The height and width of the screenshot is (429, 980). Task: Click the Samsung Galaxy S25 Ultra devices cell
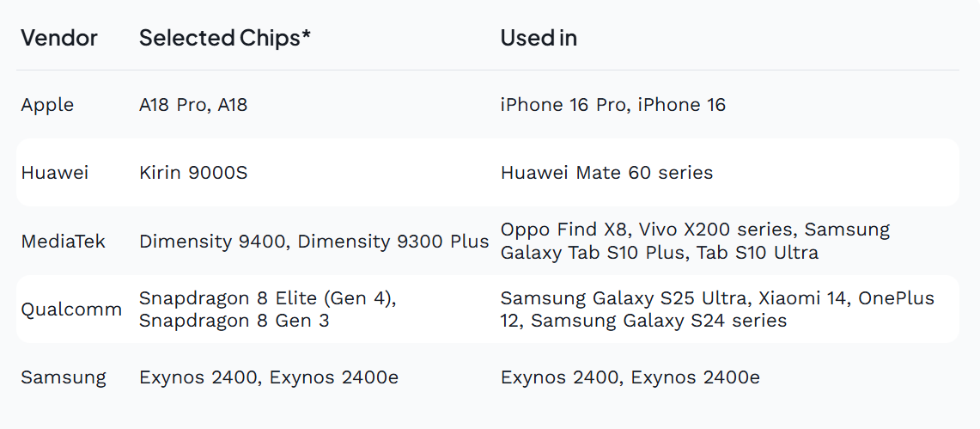[x=717, y=309]
